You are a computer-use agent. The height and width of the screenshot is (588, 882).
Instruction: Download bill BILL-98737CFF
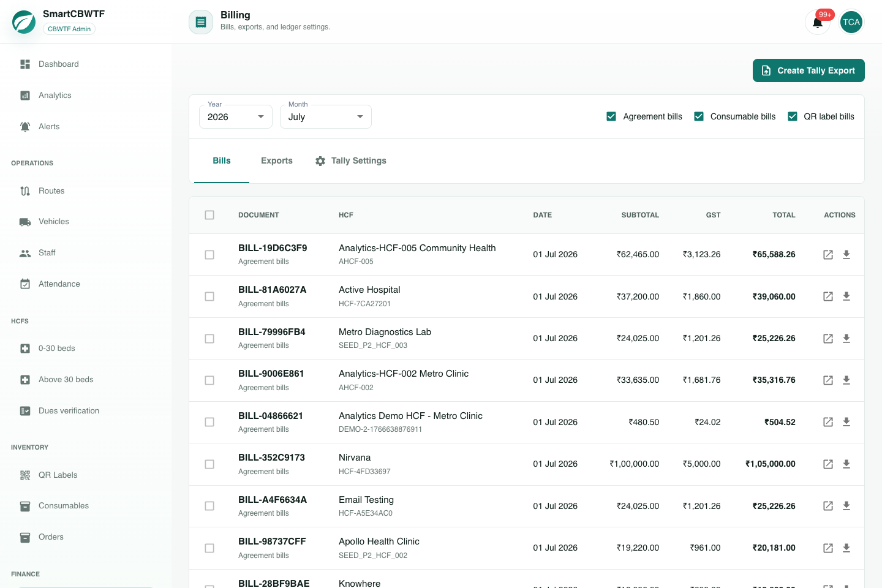pyautogui.click(x=846, y=548)
